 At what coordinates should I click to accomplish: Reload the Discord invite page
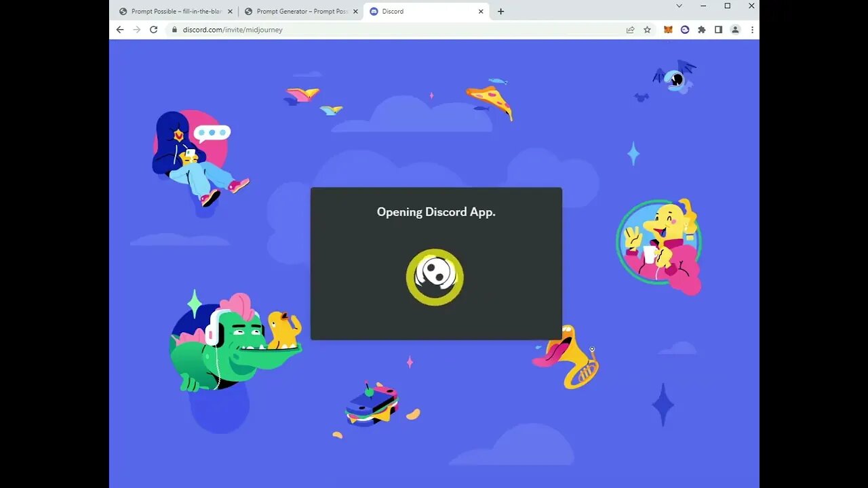[x=153, y=30]
